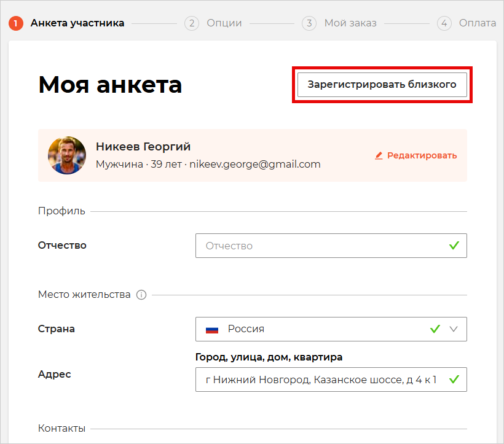Go to the Мой заказ step

pyautogui.click(x=350, y=23)
